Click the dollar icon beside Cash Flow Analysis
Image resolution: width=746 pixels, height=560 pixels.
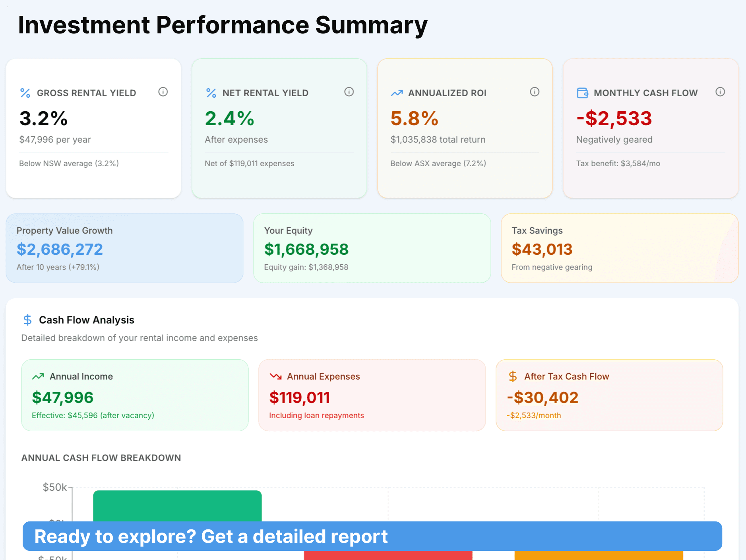point(27,320)
